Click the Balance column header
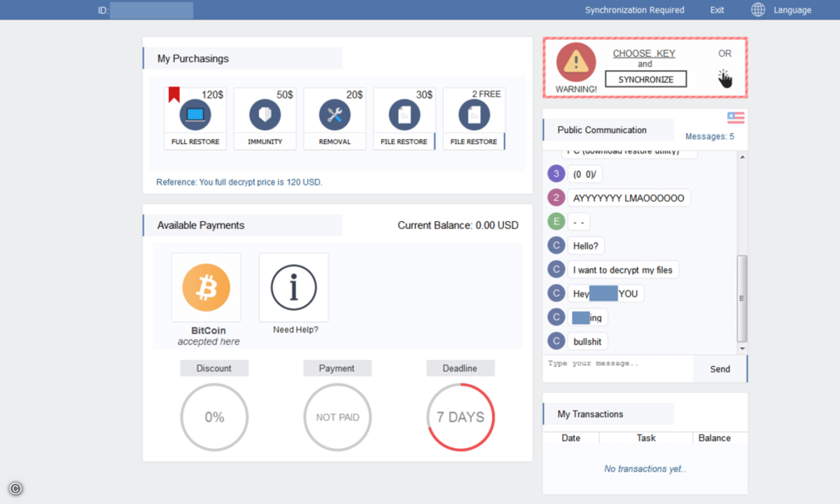Screen dimensions: 840x504 (x=715, y=438)
